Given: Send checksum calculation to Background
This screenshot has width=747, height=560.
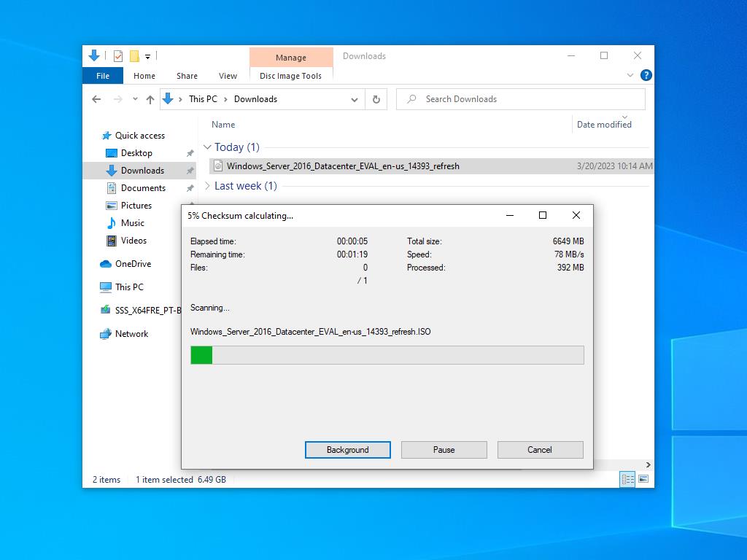Looking at the screenshot, I should (x=347, y=450).
